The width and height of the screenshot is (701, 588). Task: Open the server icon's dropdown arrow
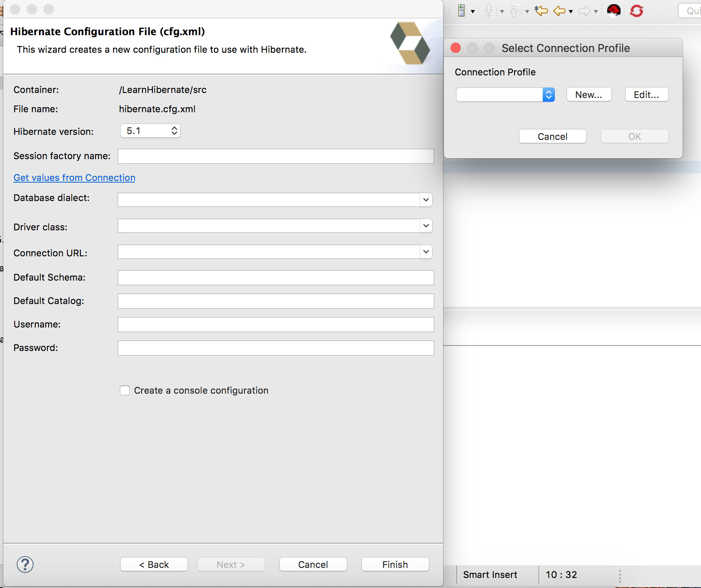473,12
